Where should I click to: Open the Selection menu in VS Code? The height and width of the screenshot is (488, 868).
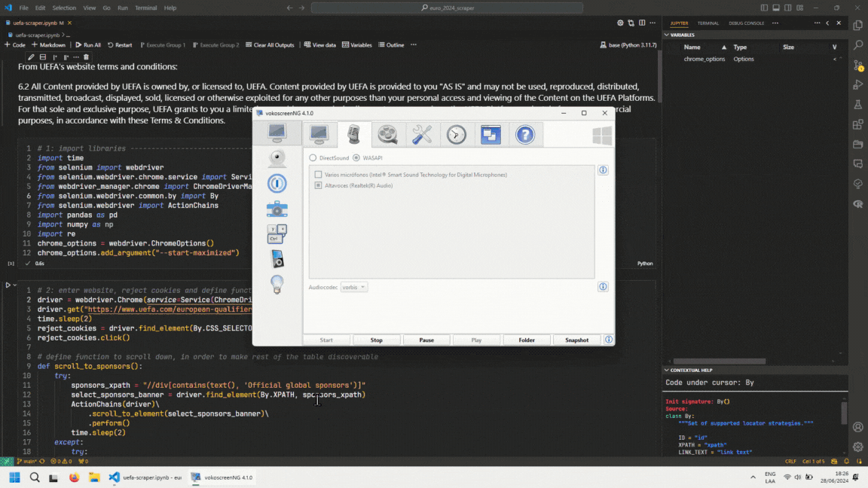coord(64,8)
